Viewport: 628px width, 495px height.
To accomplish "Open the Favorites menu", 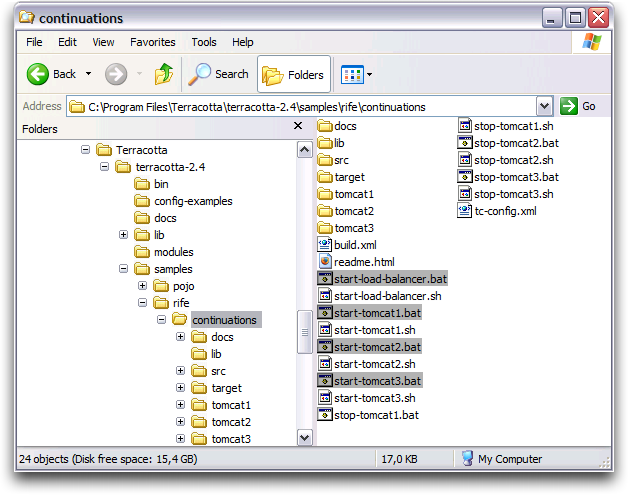I will coord(153,42).
